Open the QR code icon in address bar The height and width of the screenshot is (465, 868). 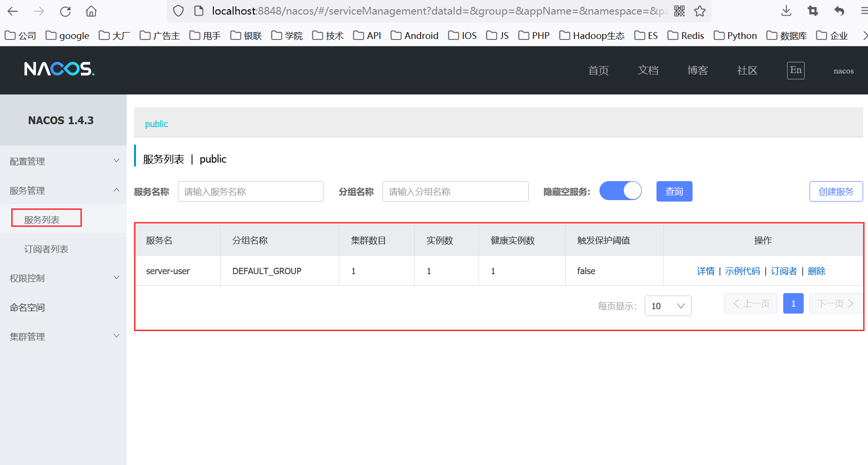pos(679,11)
